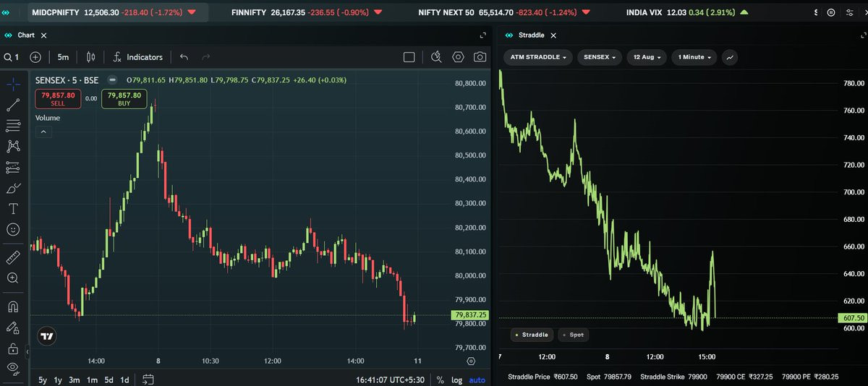
Task: Click the line chart icon in Straddle toolbar
Action: point(730,57)
